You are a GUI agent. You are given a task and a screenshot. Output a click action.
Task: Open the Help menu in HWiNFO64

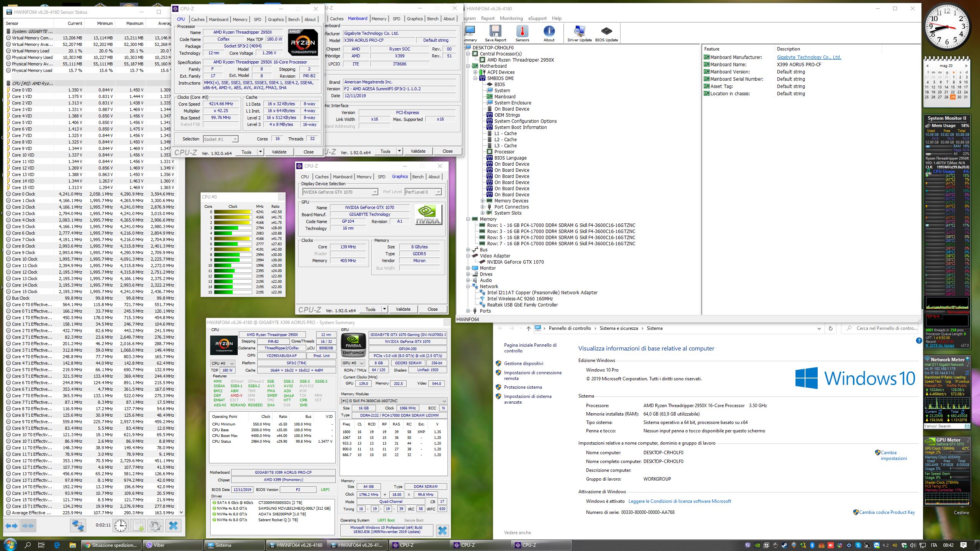[x=557, y=18]
